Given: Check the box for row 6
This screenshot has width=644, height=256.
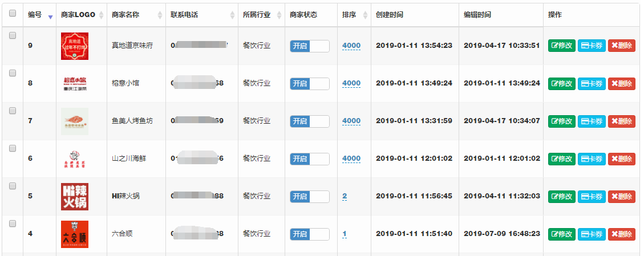Looking at the screenshot, I should point(13,148).
